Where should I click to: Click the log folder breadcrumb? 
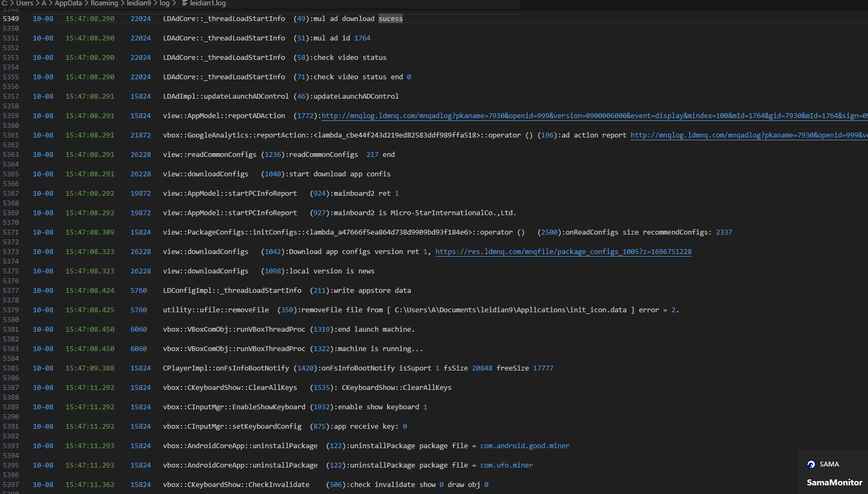164,3
